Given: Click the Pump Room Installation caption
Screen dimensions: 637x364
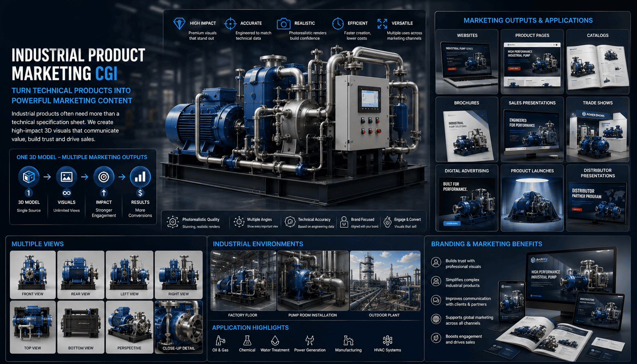Looking at the screenshot, I should tap(313, 315).
